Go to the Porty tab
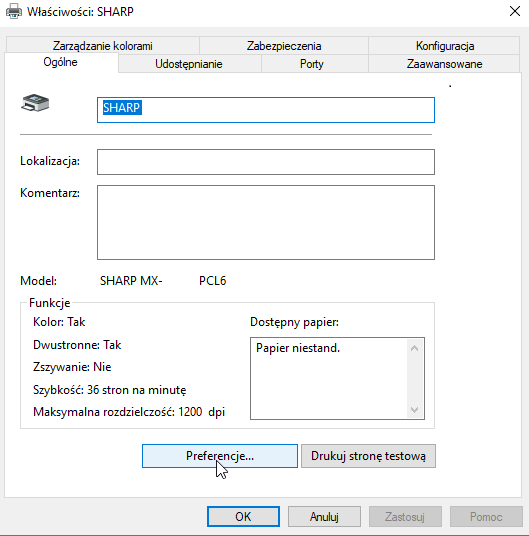This screenshot has width=529, height=536. (x=312, y=64)
